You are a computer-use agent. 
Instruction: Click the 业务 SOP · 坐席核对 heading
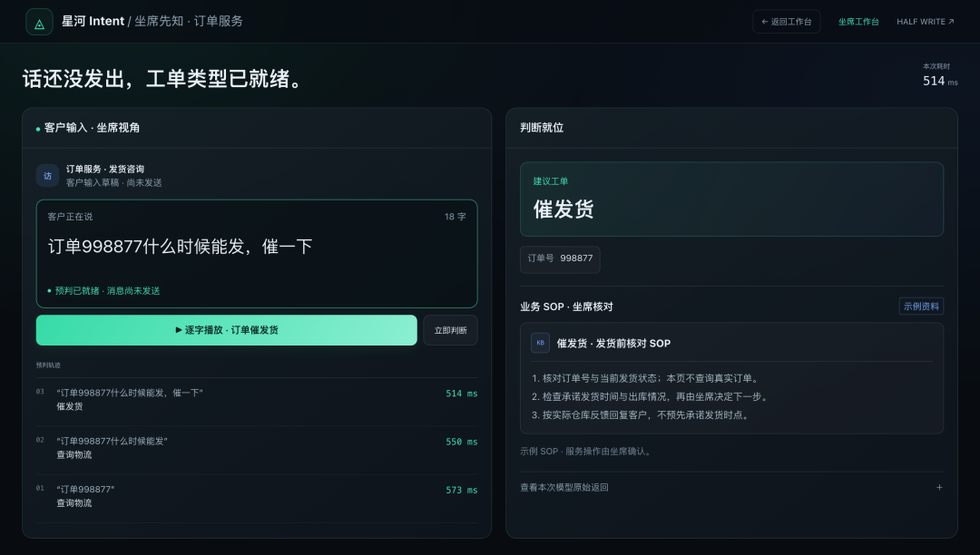click(x=566, y=307)
